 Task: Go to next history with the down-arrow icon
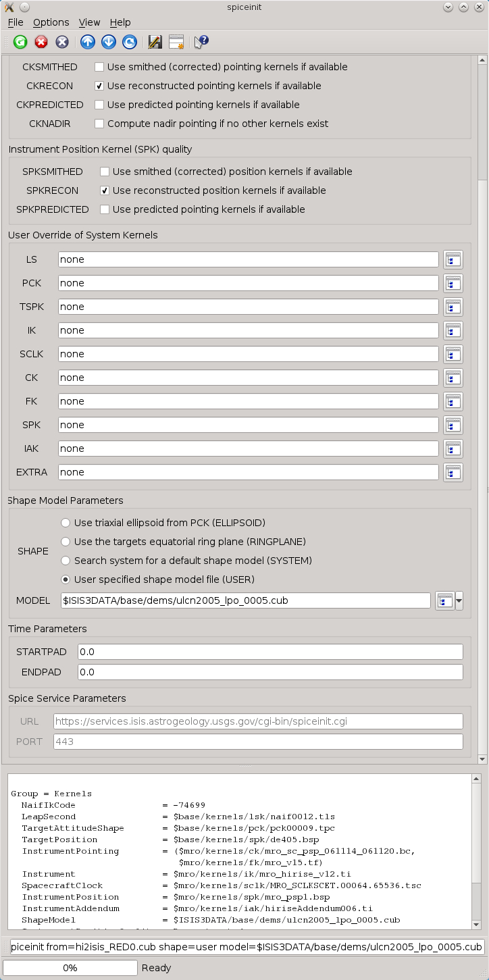tap(107, 42)
